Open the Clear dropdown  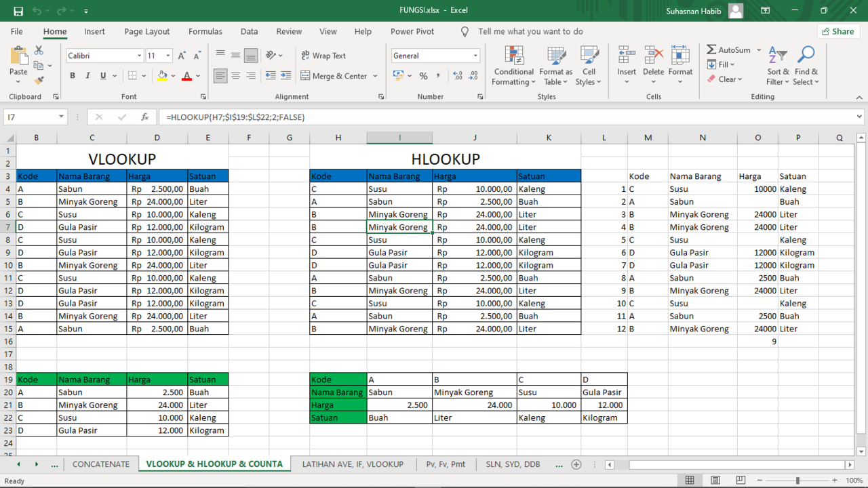coord(725,79)
